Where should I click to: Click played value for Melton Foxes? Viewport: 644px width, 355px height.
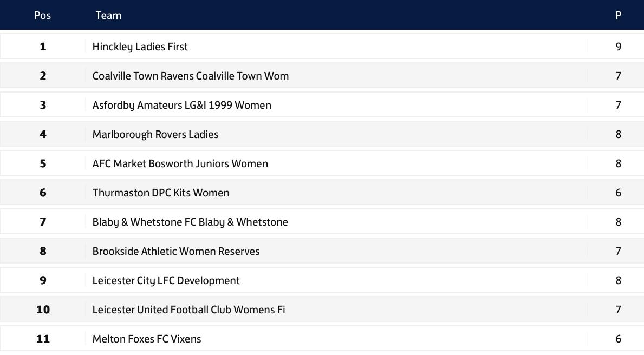[x=618, y=339]
